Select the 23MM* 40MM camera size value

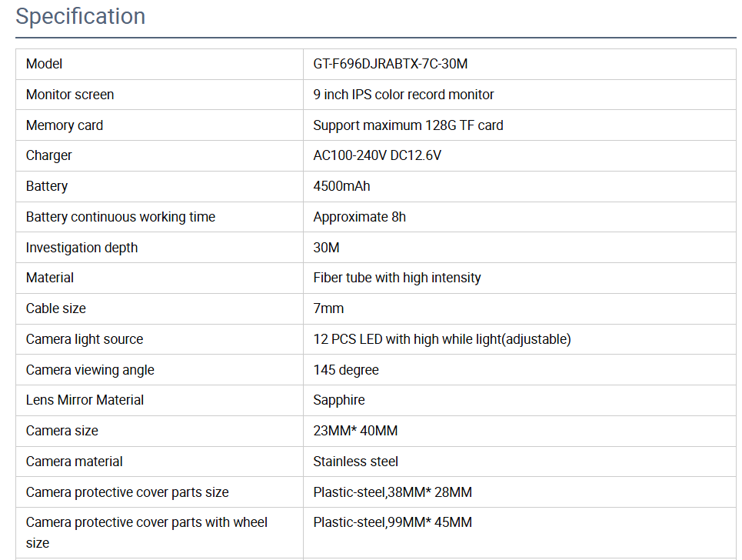tap(355, 431)
